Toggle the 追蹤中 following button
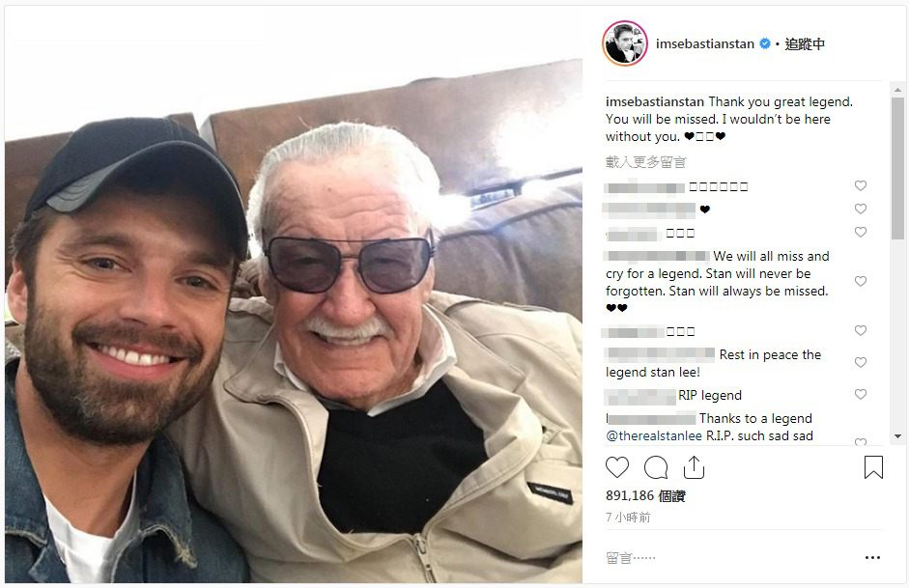This screenshot has height=588, width=909. point(805,44)
